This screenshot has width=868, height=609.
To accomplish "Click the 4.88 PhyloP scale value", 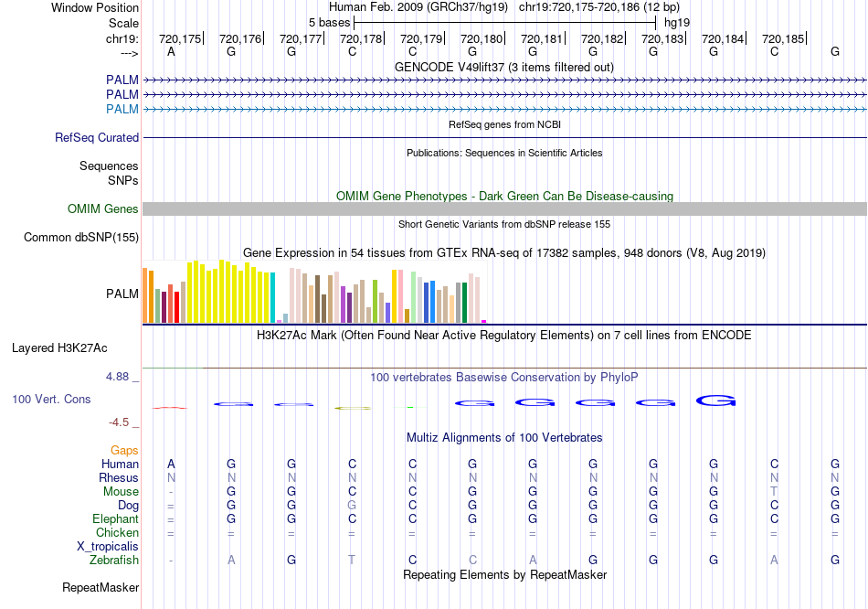I will point(117,377).
